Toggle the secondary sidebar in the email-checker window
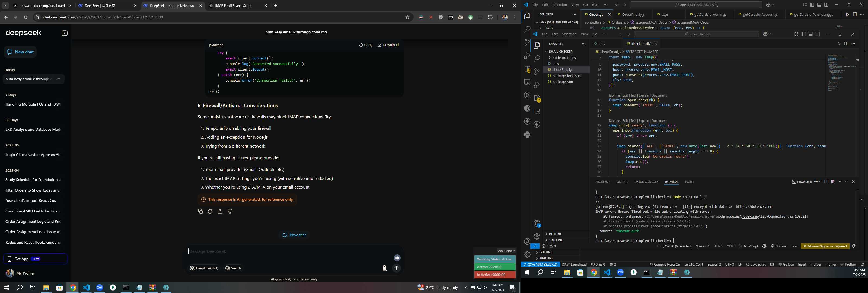 point(818,34)
